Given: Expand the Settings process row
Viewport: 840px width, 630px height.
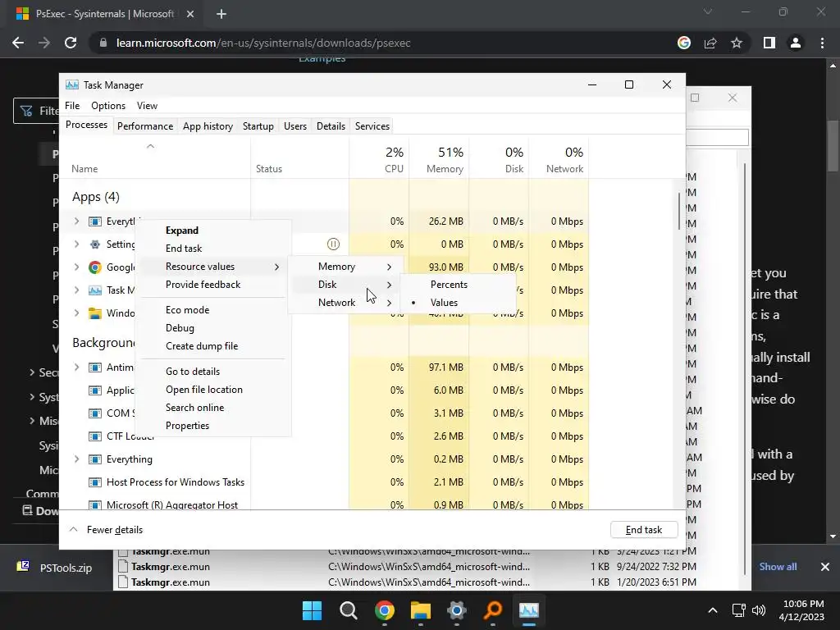Looking at the screenshot, I should [76, 244].
